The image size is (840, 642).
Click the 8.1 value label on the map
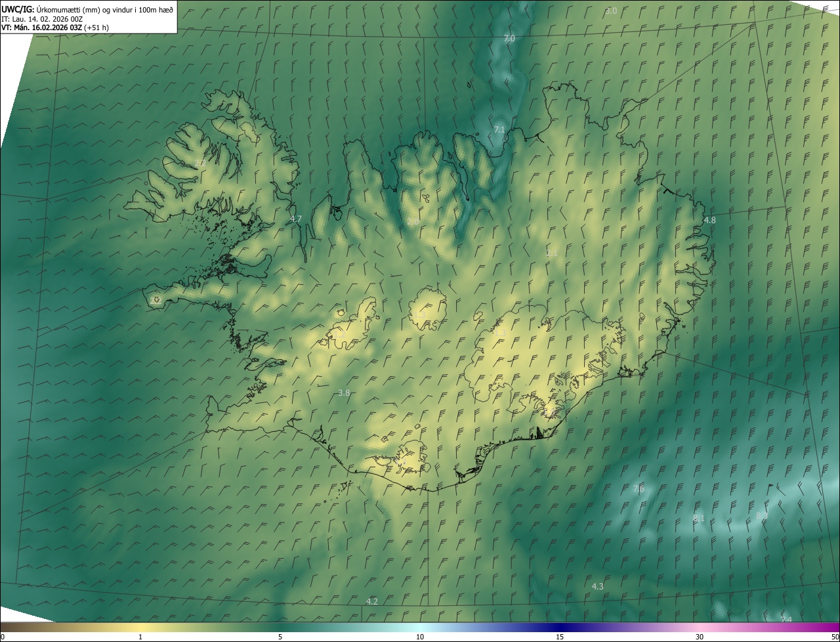[699, 518]
